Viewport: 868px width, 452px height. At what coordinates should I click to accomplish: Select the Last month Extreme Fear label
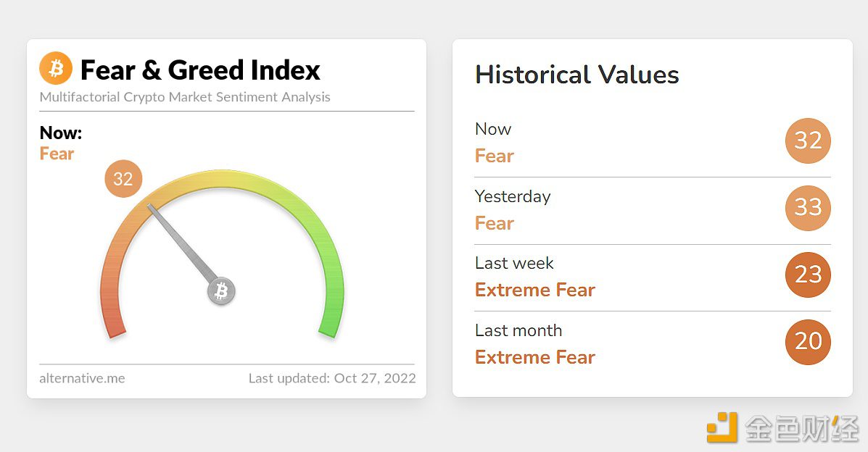pos(534,357)
